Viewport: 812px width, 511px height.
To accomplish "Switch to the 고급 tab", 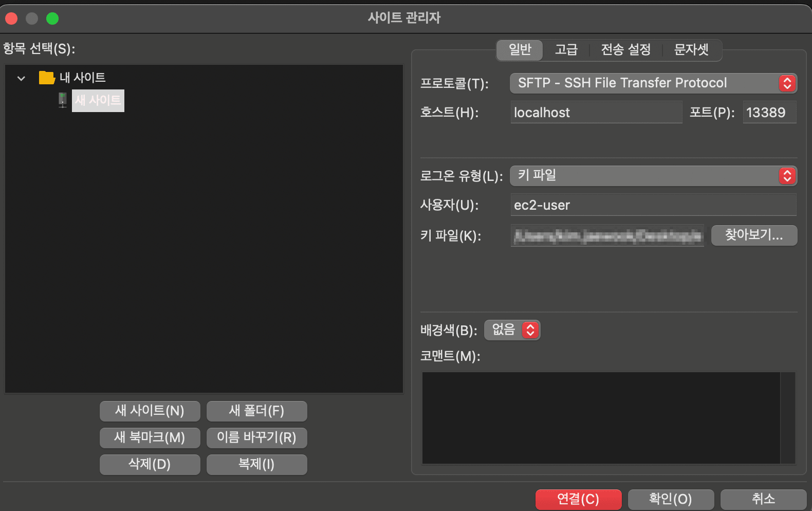I will (x=566, y=50).
